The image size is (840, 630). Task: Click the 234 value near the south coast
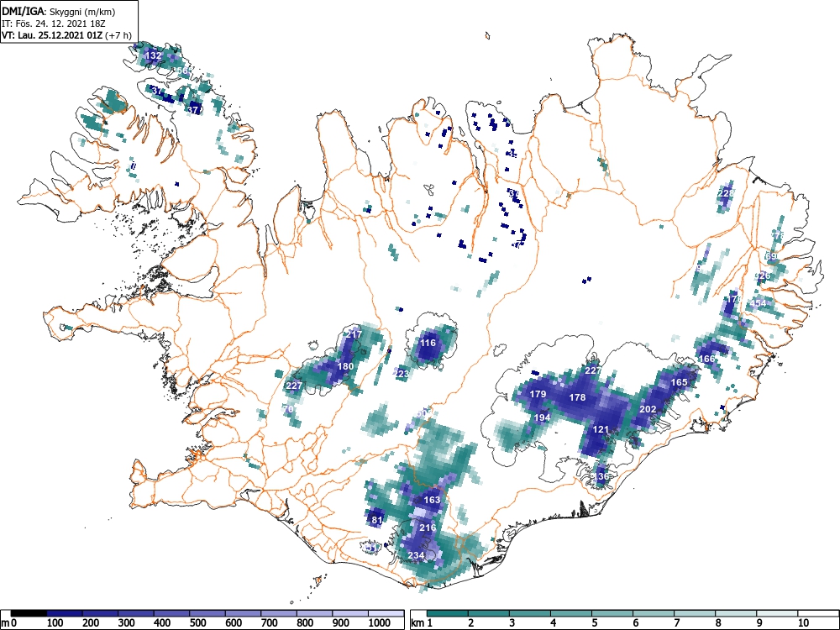pos(417,555)
